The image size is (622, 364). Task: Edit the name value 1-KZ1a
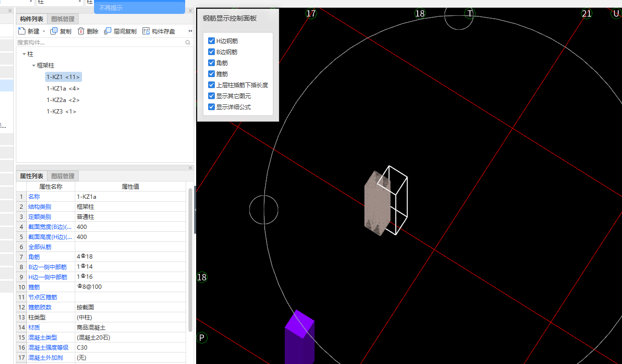pyautogui.click(x=130, y=197)
